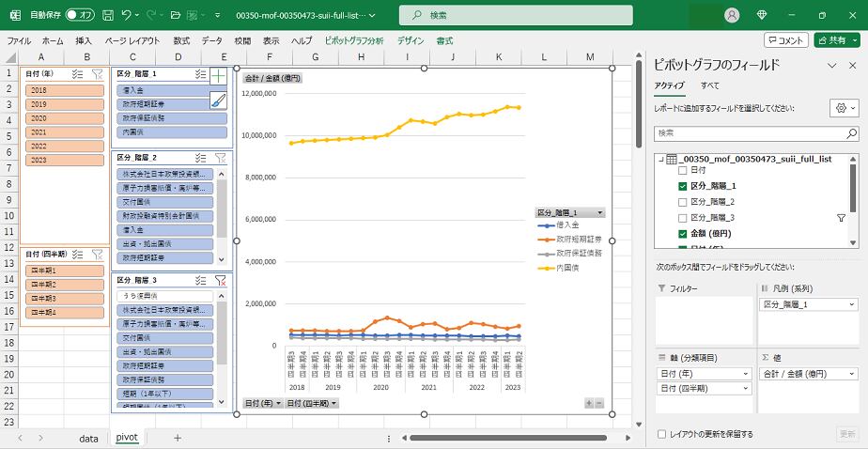The height and width of the screenshot is (449, 868).
Task: Expand 合計 / 金額 (億円) values dropdown
Action: click(851, 373)
